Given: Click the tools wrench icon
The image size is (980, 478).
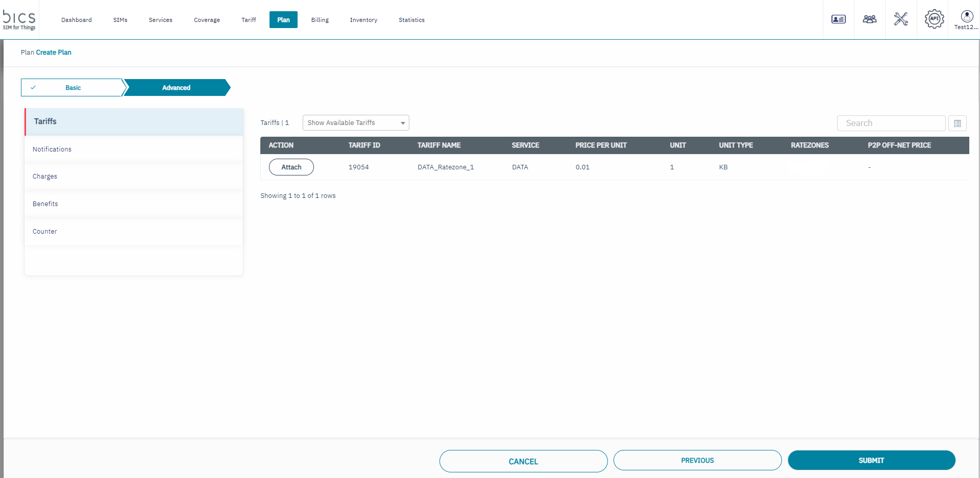Looking at the screenshot, I should pos(901,19).
